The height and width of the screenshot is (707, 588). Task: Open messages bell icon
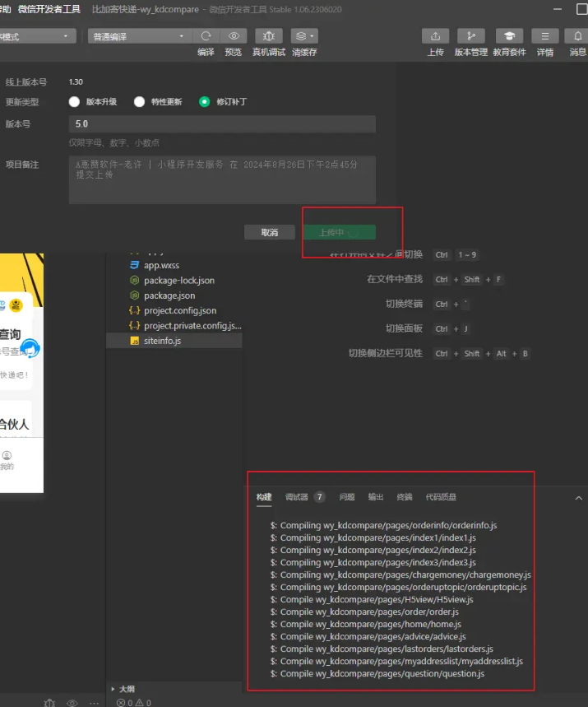pyautogui.click(x=577, y=36)
